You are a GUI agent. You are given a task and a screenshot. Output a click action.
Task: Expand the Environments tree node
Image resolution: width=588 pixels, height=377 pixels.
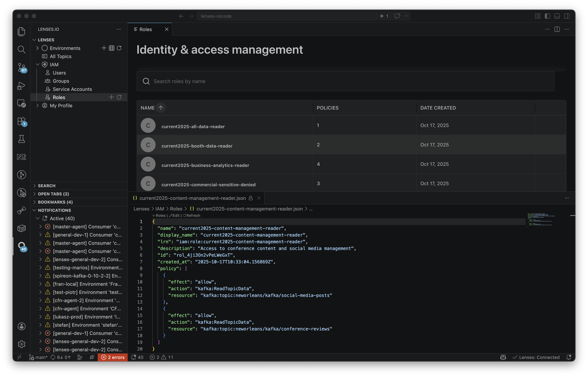tap(37, 48)
